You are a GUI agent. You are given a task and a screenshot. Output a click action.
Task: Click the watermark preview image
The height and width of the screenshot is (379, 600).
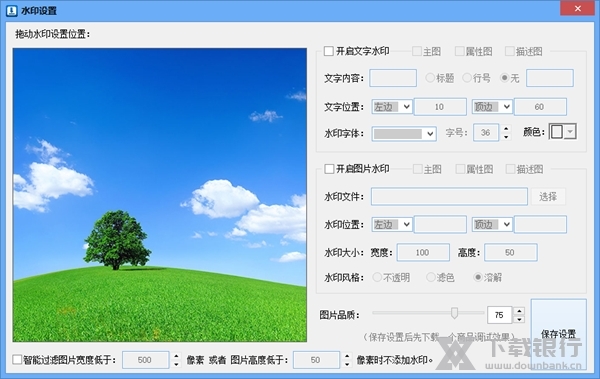(x=160, y=195)
